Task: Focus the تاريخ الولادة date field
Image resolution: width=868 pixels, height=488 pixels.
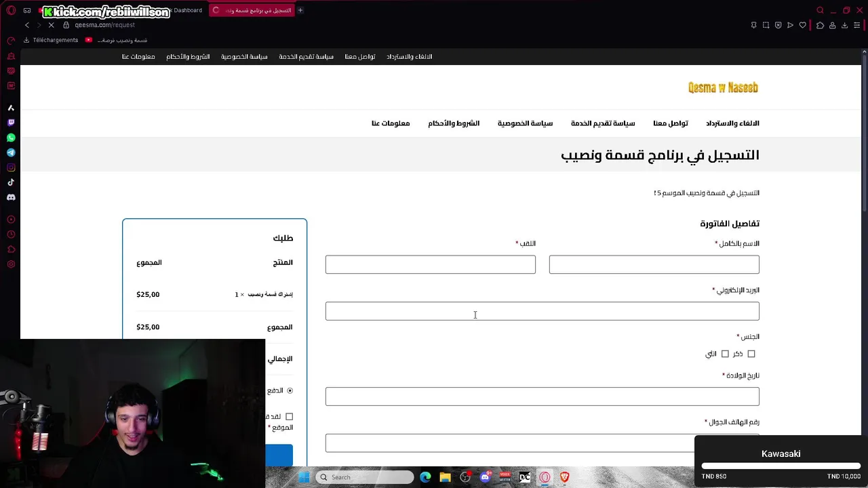Action: click(542, 396)
